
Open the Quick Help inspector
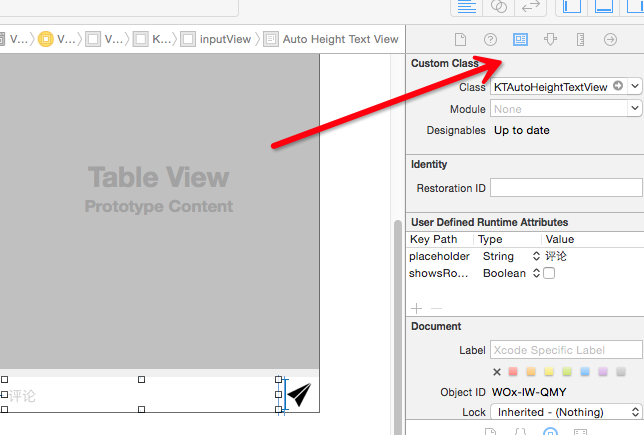(x=490, y=39)
